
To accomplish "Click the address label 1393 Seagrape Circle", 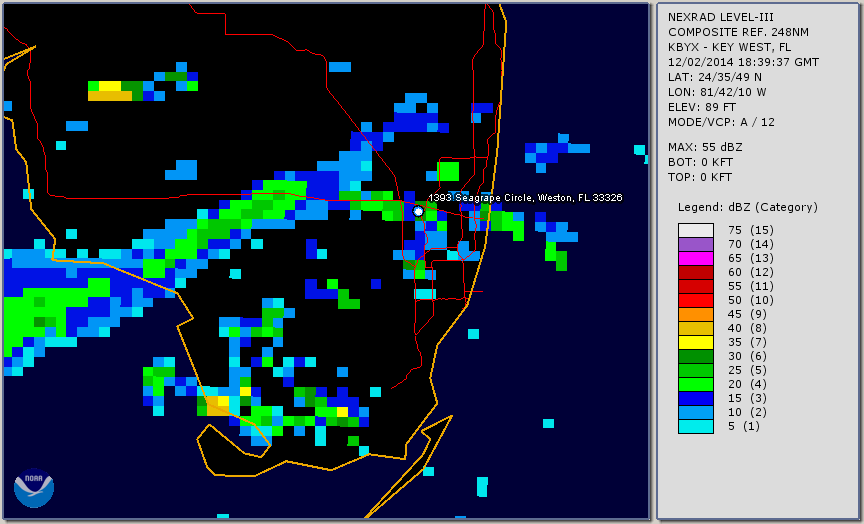I will 525,198.
